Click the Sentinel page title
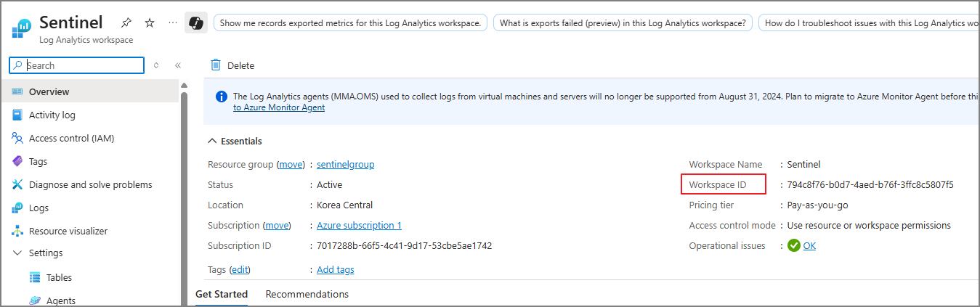Screen dimensions: 980x307 pos(71,22)
